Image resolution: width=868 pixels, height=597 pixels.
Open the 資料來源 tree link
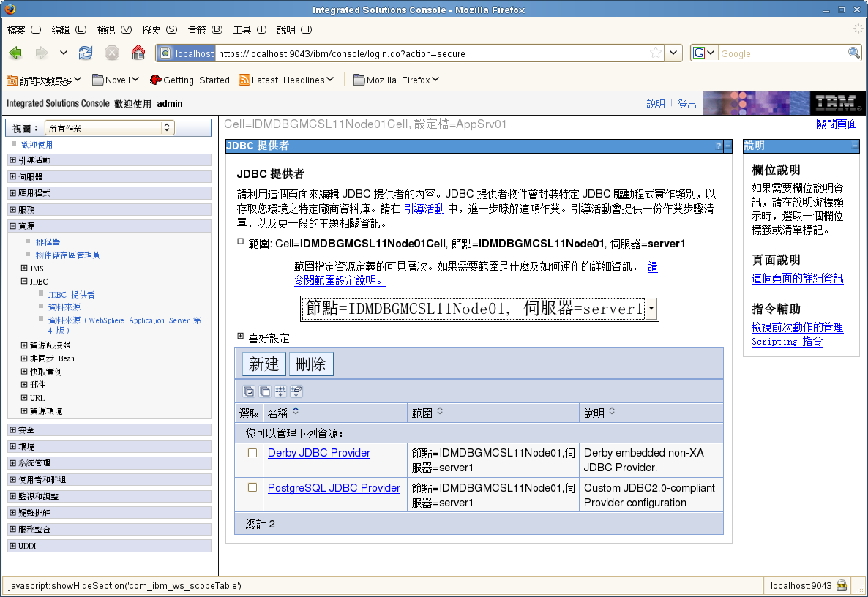(x=64, y=307)
